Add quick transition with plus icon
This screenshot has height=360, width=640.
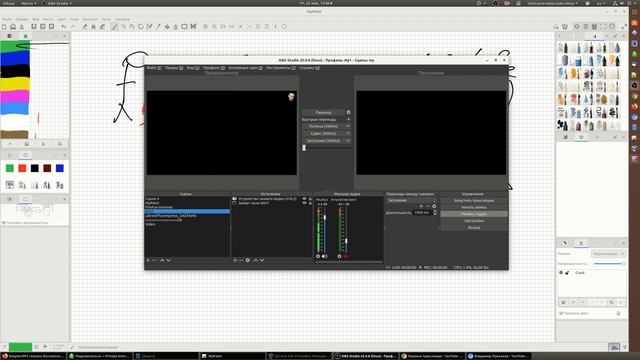[x=348, y=120]
